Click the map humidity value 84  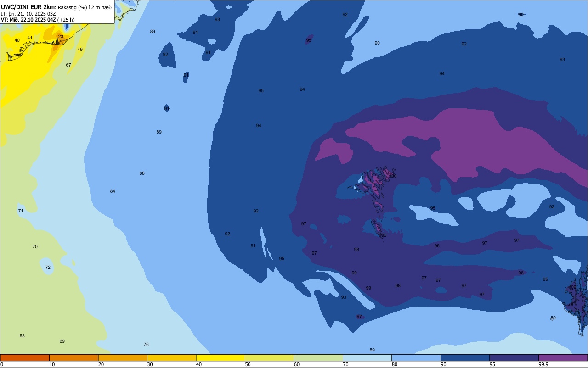113,191
